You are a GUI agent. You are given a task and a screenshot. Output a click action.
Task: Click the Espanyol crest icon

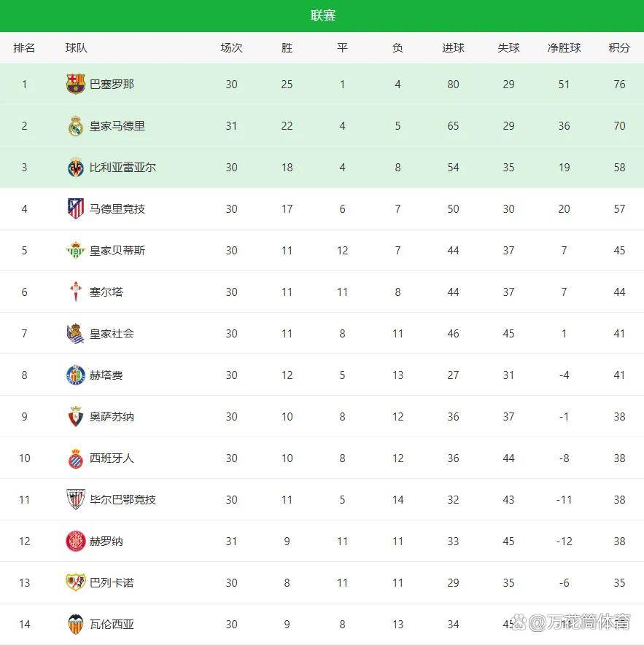click(76, 458)
